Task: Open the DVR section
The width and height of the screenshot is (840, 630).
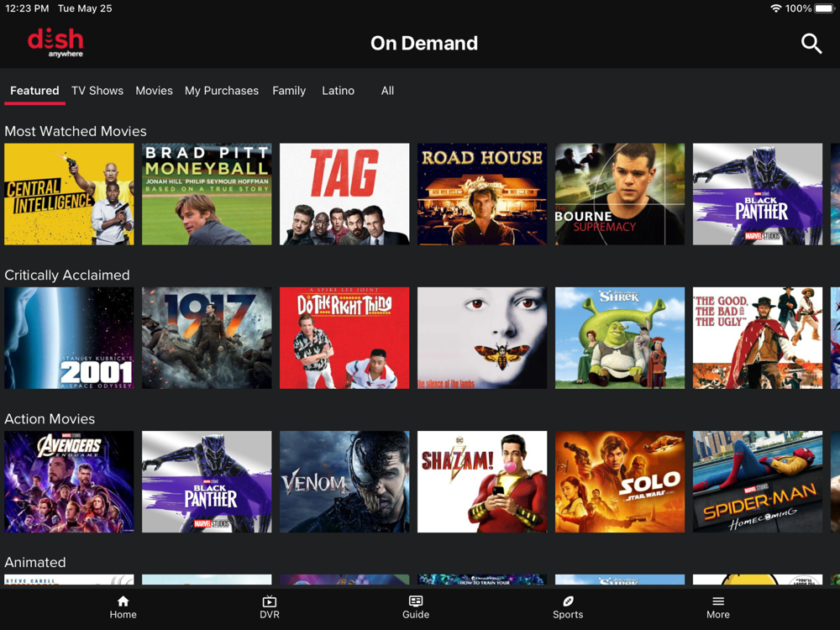Action: [270, 607]
